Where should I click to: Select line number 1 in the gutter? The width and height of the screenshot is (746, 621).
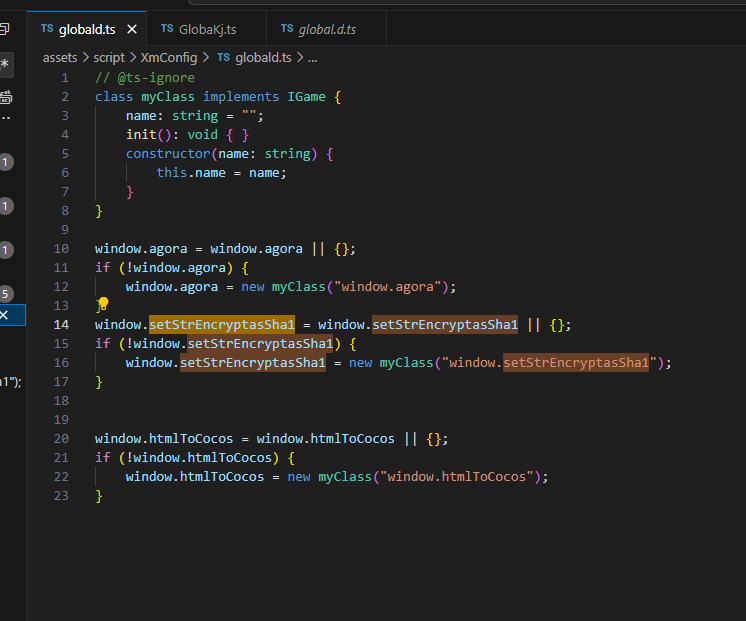(x=65, y=78)
